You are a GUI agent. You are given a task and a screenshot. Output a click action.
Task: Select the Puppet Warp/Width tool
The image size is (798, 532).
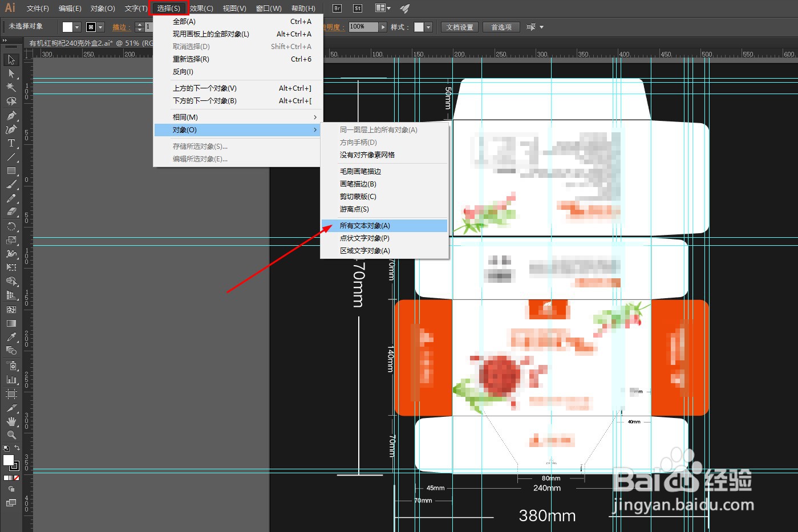11,254
